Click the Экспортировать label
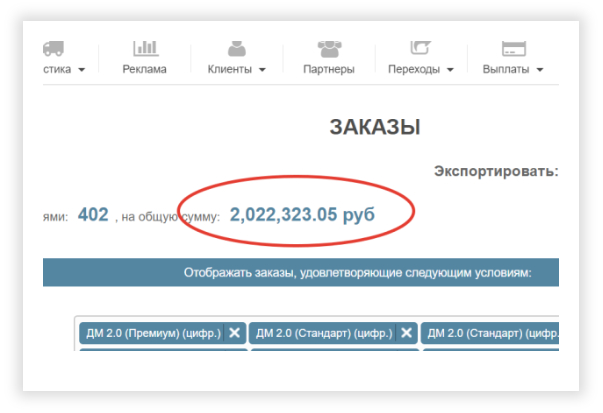Viewport: 603px width, 413px height. tap(495, 171)
